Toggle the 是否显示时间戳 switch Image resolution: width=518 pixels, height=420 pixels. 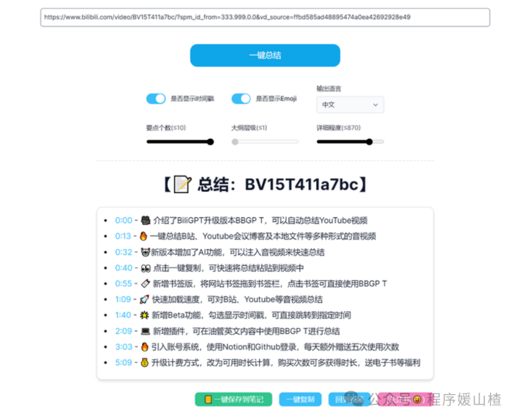[156, 99]
